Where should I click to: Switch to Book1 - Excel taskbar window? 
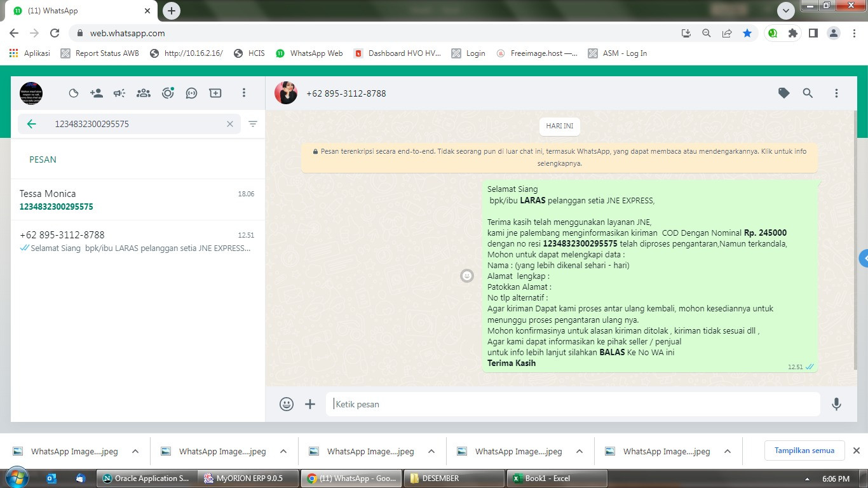point(557,478)
